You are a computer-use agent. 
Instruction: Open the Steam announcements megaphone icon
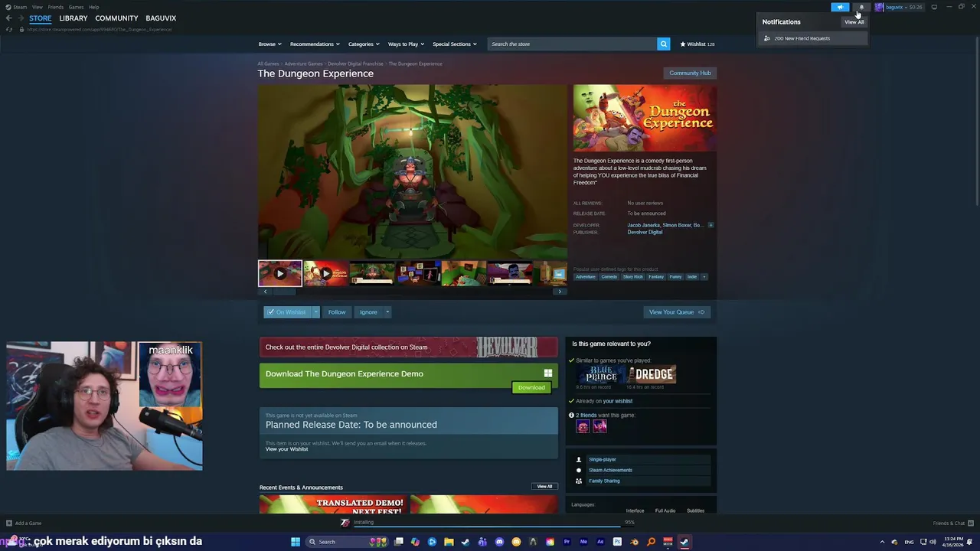(x=840, y=7)
